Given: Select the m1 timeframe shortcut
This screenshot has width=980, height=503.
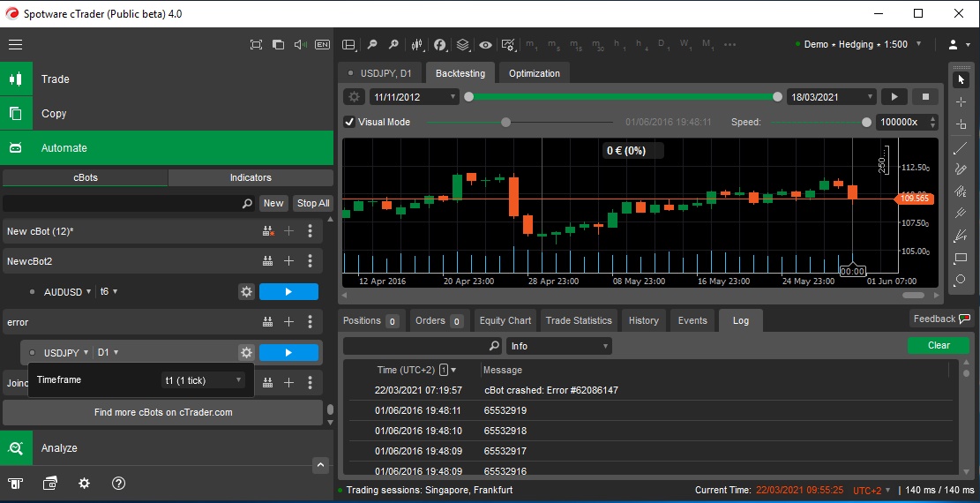Looking at the screenshot, I should pyautogui.click(x=531, y=44).
